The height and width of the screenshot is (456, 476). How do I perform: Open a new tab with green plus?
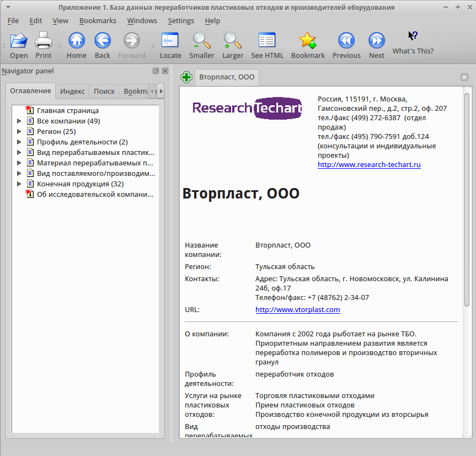[x=186, y=77]
